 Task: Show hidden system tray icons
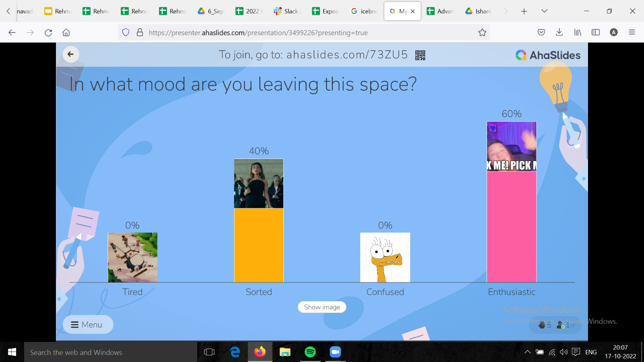click(x=527, y=352)
